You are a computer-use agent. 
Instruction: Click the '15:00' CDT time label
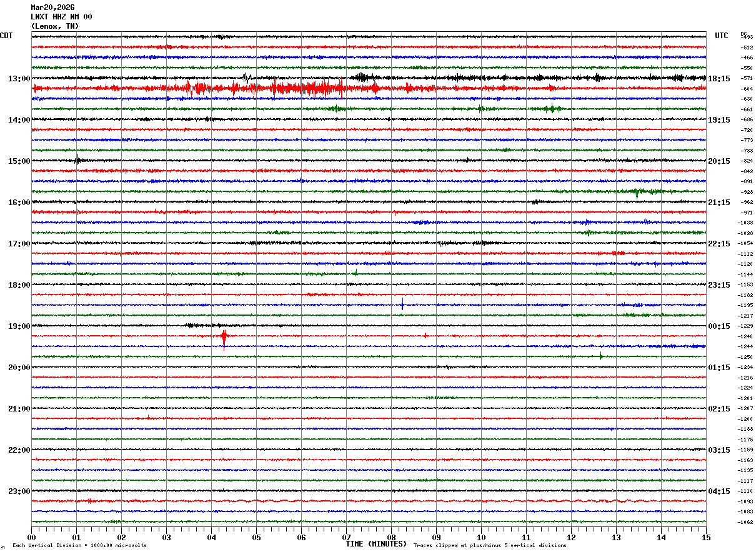point(19,161)
